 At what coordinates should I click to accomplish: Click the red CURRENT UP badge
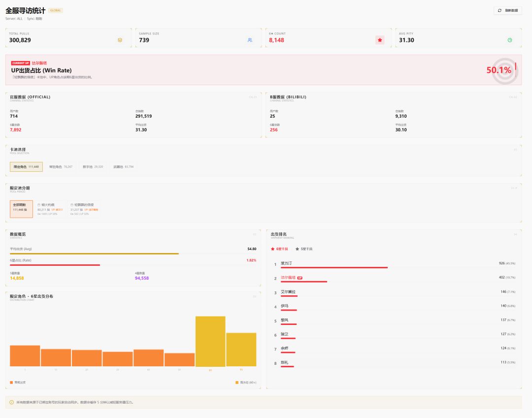point(21,63)
